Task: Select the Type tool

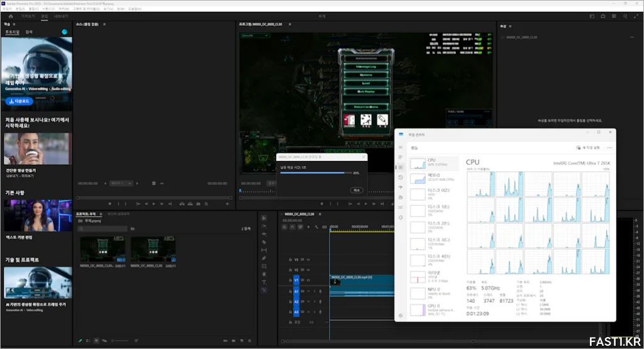Action: click(x=264, y=282)
